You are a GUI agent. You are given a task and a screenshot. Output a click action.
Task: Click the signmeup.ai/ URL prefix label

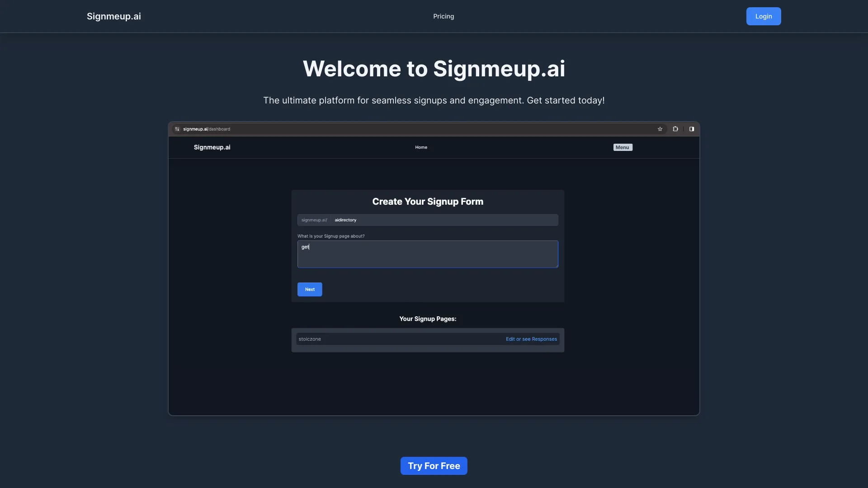(314, 220)
